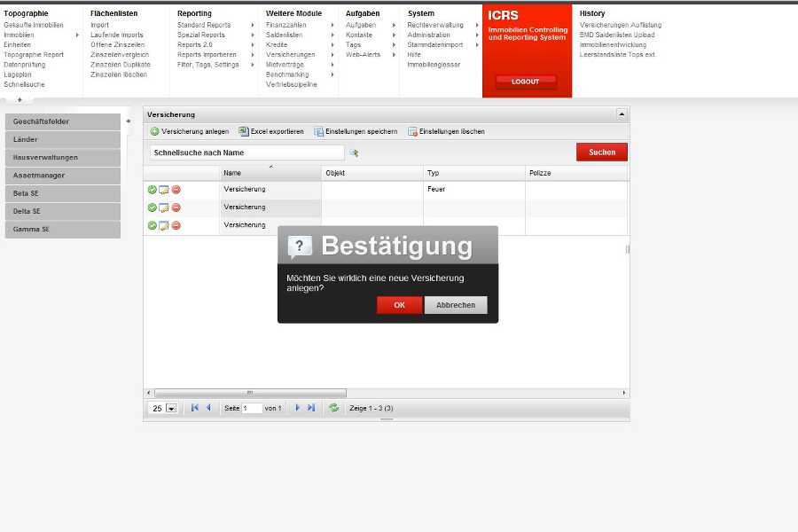Expand the Versicherungen submenu arrow
This screenshot has height=532, width=798.
coord(332,55)
